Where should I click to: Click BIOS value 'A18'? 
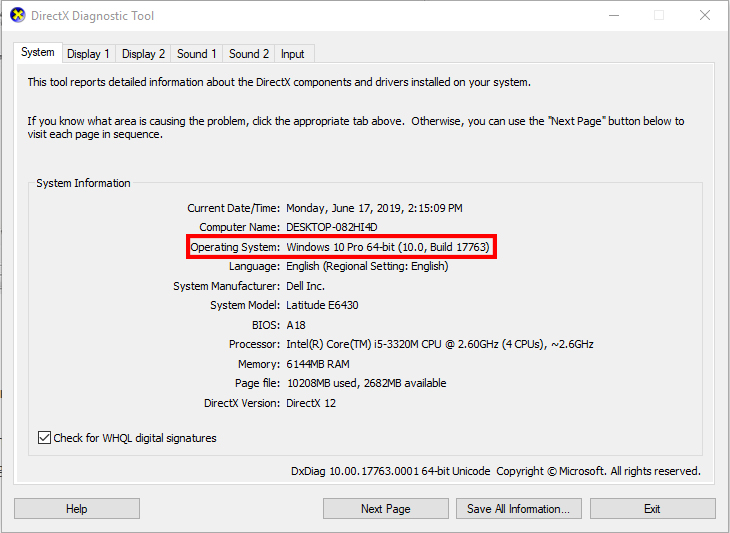click(x=296, y=325)
